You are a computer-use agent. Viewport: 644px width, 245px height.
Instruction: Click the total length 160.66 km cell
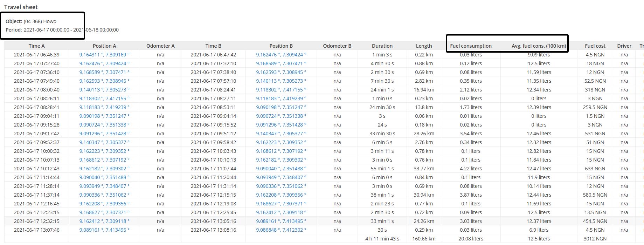[x=424, y=239]
